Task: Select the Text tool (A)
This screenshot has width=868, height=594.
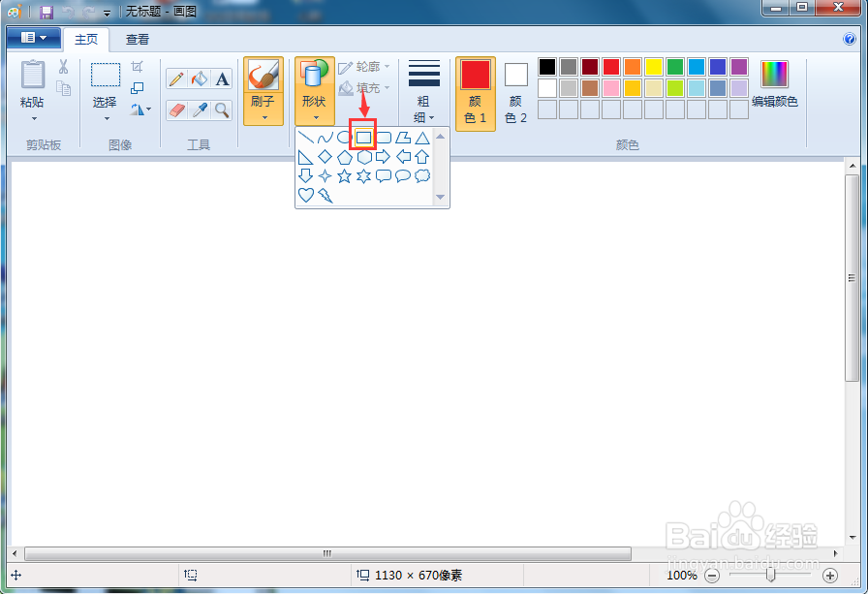Action: pos(222,79)
